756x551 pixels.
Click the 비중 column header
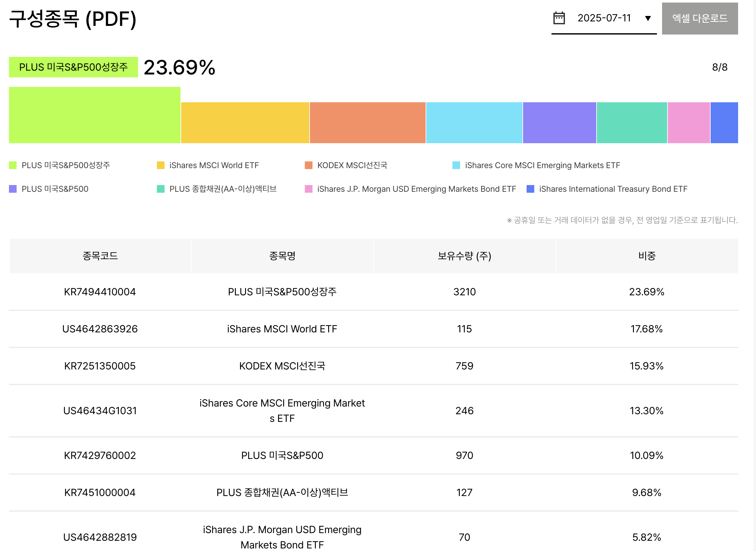(647, 256)
